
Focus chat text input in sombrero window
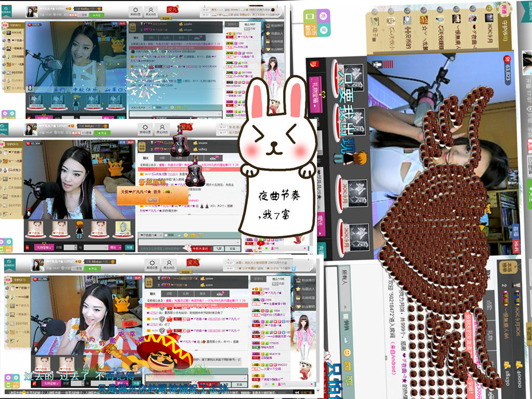(196, 378)
